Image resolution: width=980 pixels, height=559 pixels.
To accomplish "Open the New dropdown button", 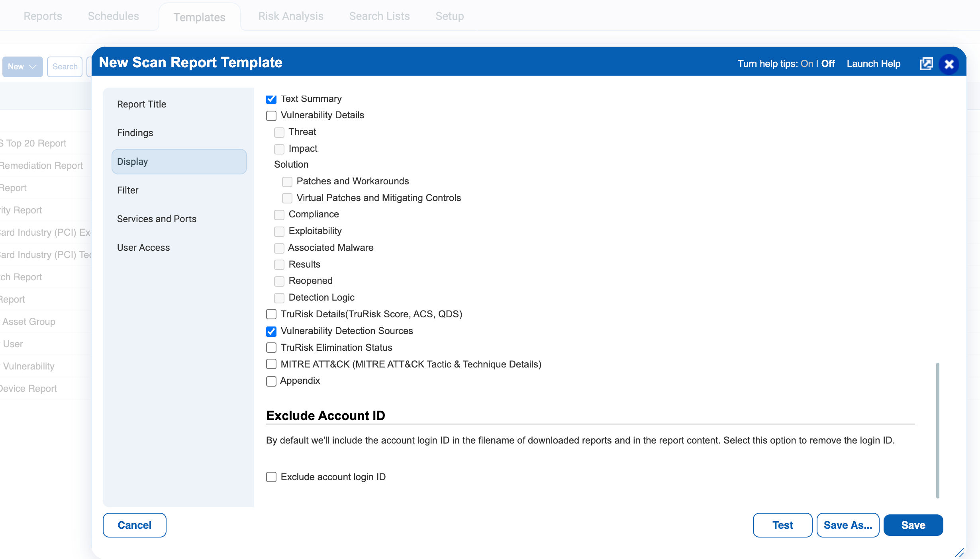I will pyautogui.click(x=23, y=66).
